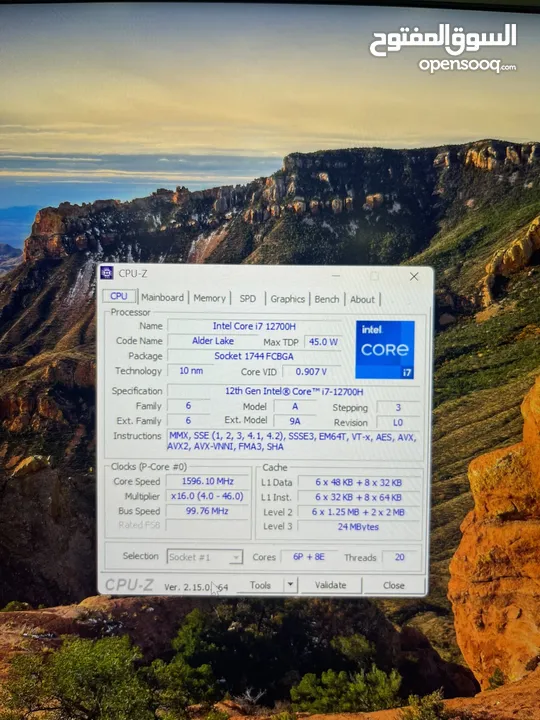The height and width of the screenshot is (720, 540).
Task: Click the Threads value 20
Action: coord(399,557)
